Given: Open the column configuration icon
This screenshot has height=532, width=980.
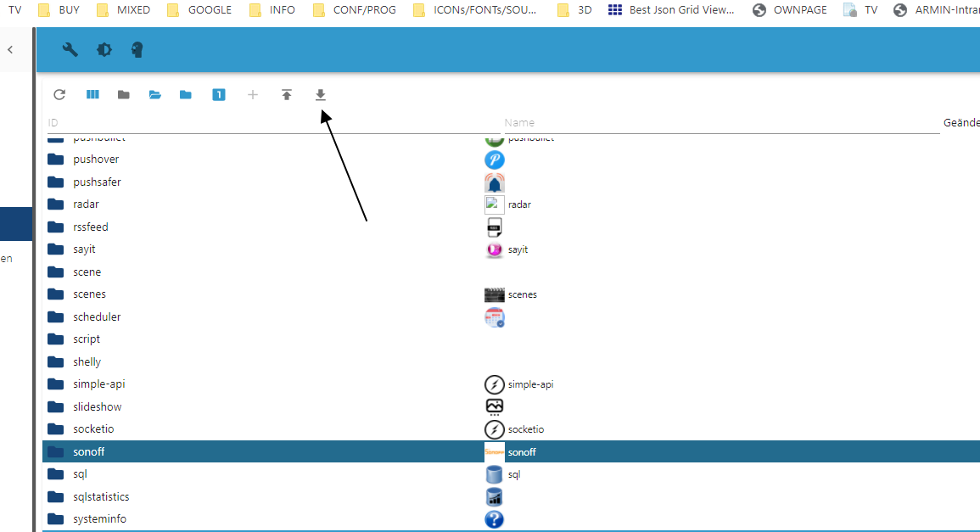Looking at the screenshot, I should point(92,95).
